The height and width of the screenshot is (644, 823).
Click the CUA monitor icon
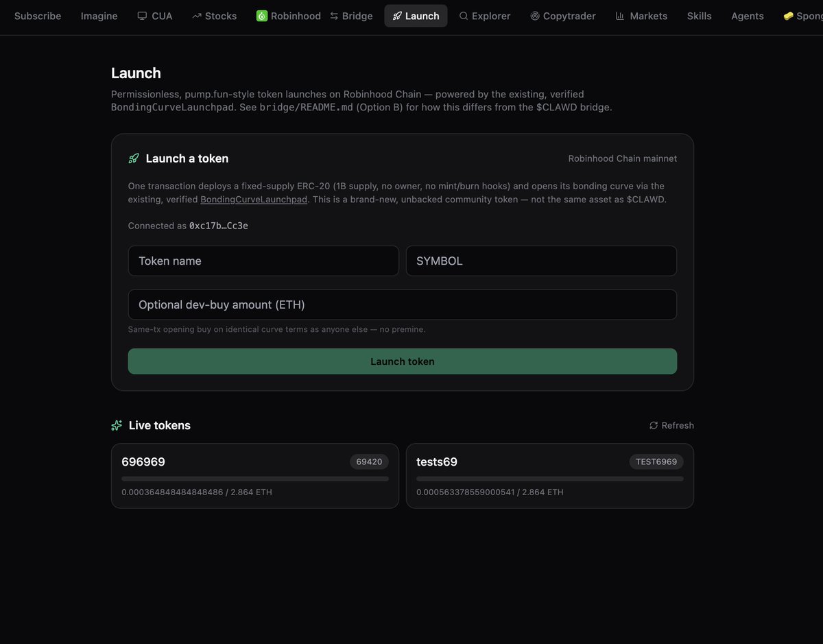[142, 16]
